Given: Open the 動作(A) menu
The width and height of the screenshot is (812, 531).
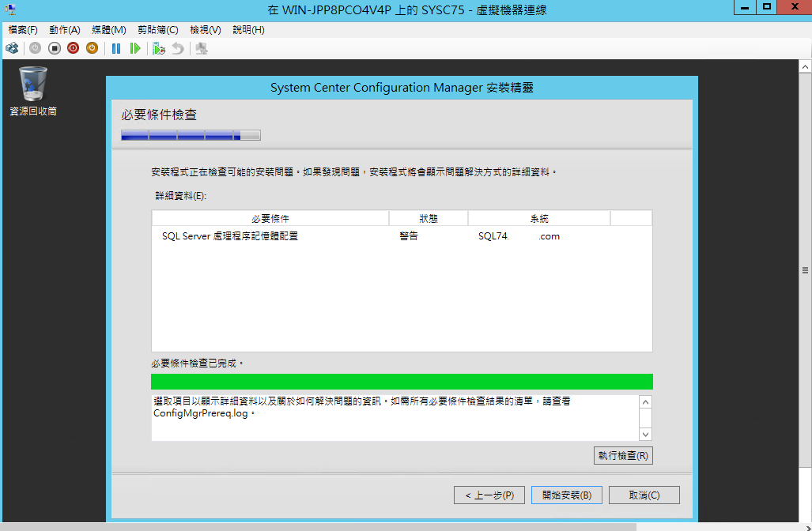Looking at the screenshot, I should (65, 30).
